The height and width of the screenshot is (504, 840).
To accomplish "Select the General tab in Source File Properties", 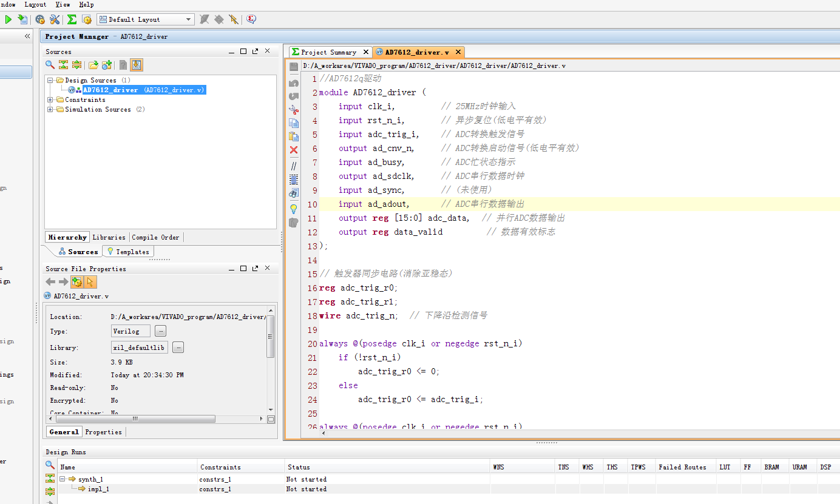I will tap(64, 432).
